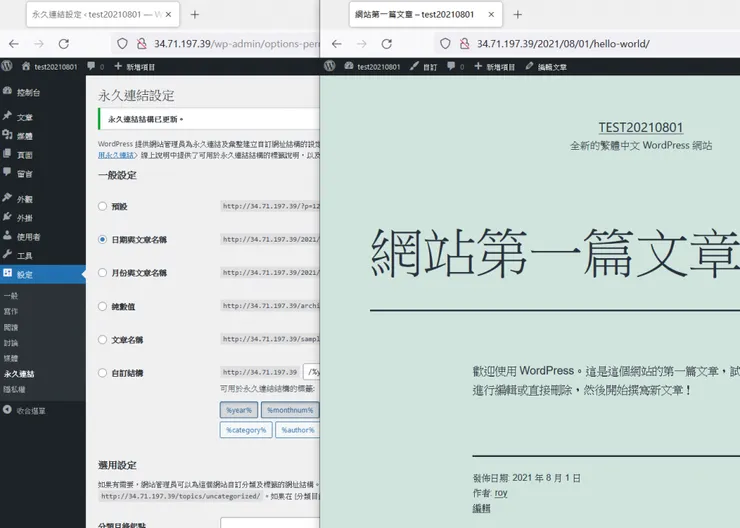Open 用永久連結 documentation link
740x528 pixels.
pos(117,155)
